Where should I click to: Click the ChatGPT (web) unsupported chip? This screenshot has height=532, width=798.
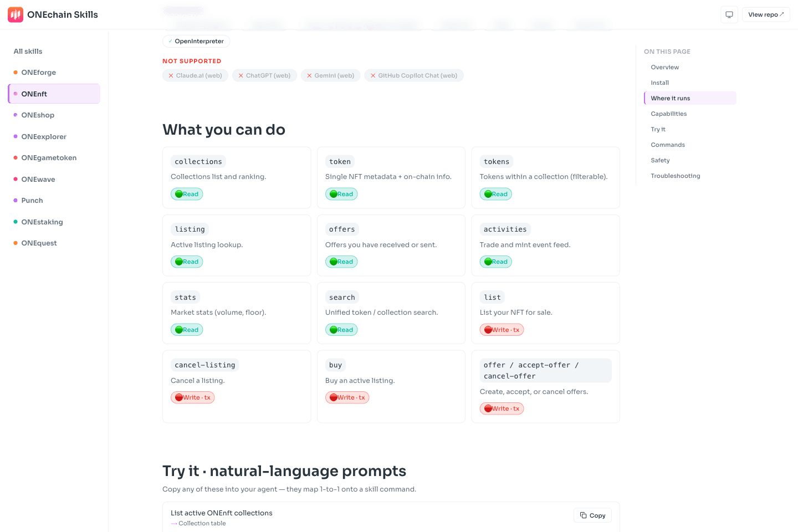(265, 75)
